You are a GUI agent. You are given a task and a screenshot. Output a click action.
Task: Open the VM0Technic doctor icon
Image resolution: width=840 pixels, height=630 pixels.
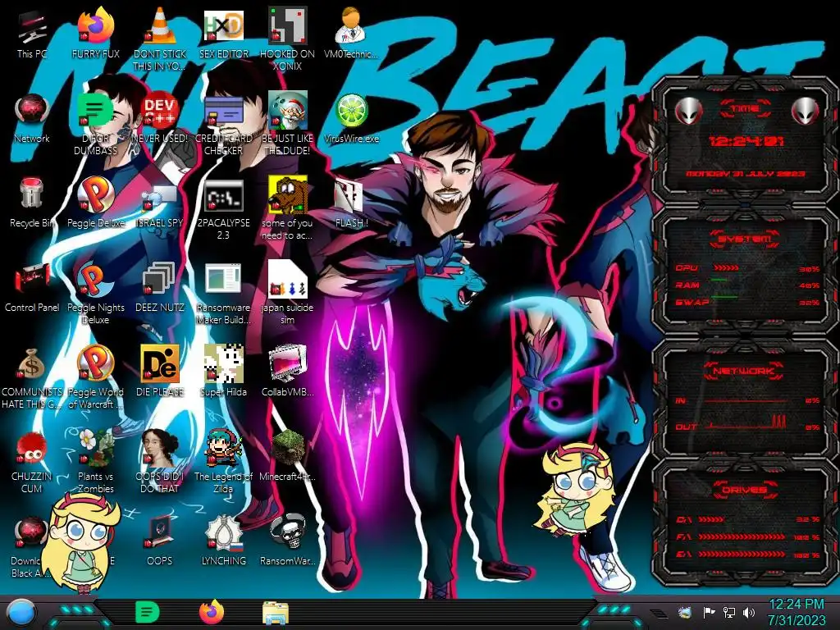(x=351, y=32)
